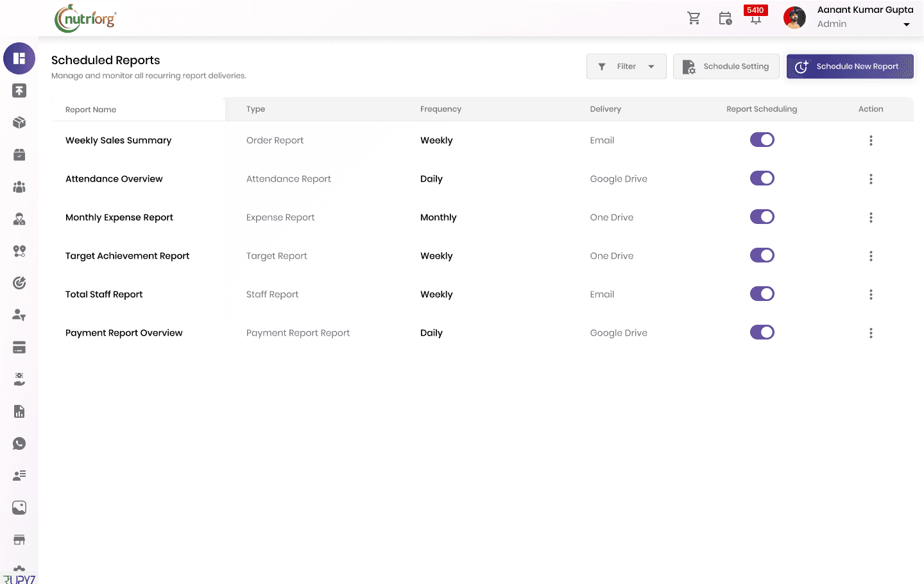This screenshot has width=924, height=584.
Task: Open the dashboard icon in sidebar
Action: [x=19, y=58]
